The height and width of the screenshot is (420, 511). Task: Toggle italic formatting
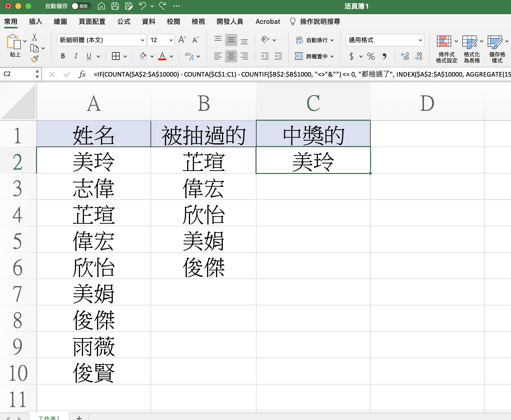pos(76,56)
